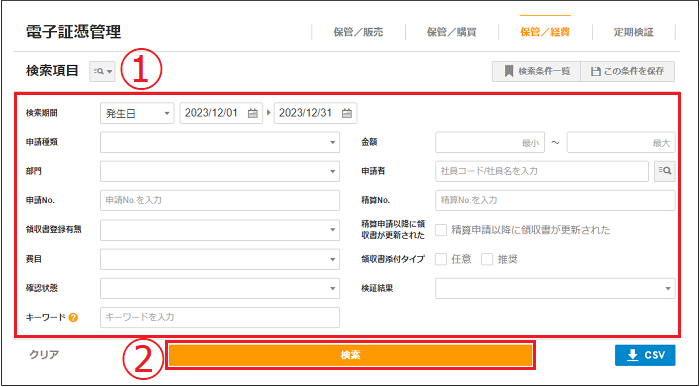Image resolution: width=700 pixels, height=387 pixels.
Task: Click the クリア link
Action: click(44, 355)
